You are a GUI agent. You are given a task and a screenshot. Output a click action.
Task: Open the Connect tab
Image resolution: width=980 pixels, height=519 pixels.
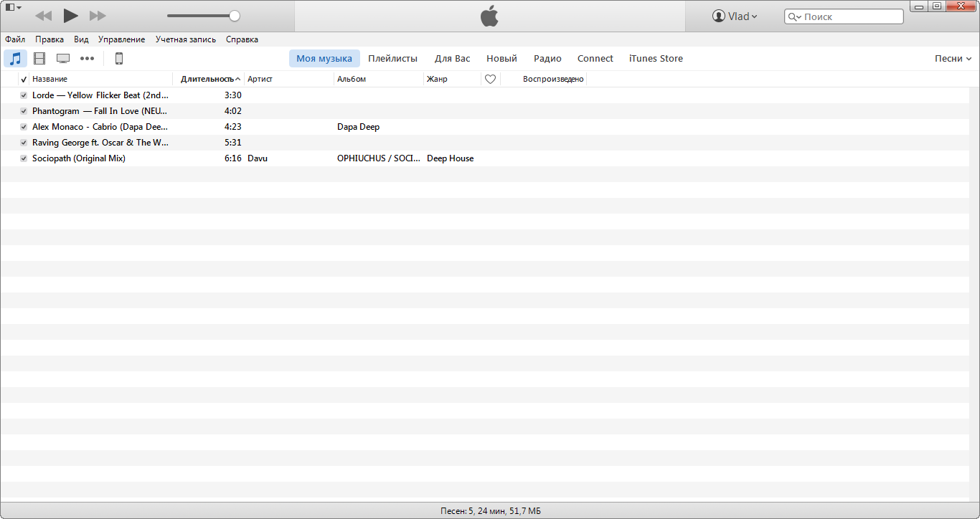(595, 59)
